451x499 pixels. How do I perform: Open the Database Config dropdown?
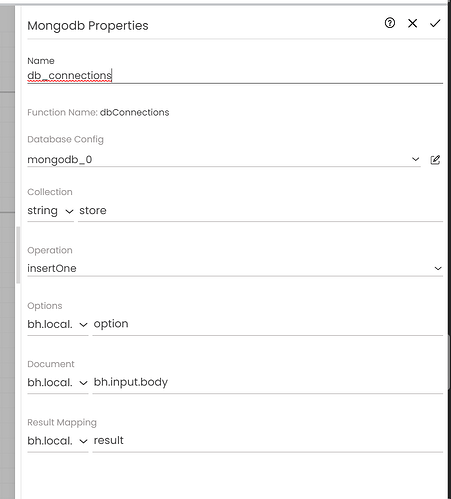coord(224,160)
